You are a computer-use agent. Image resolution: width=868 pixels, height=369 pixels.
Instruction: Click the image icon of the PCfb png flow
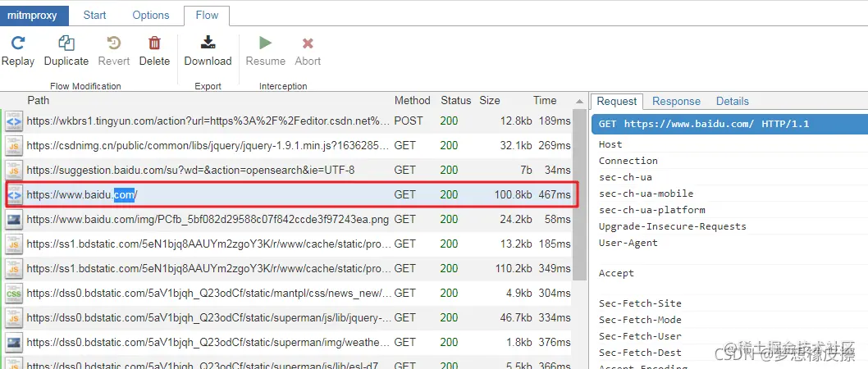[14, 220]
